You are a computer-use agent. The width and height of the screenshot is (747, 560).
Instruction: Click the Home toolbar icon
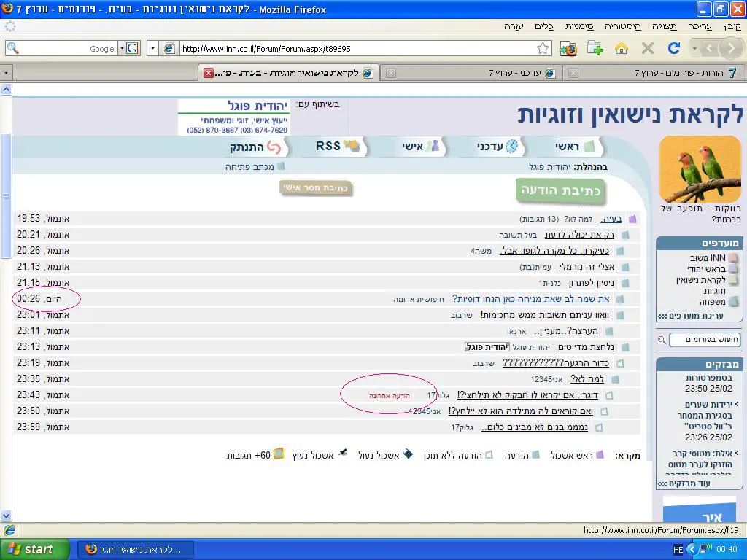pos(622,48)
